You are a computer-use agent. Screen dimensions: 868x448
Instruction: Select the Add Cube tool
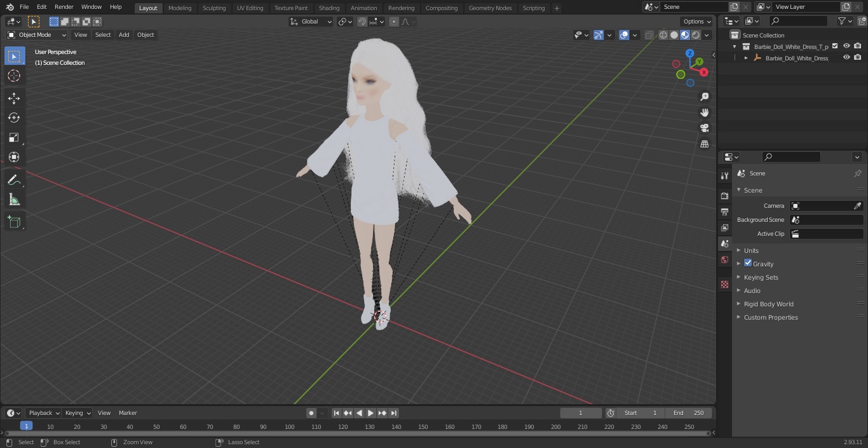[x=14, y=222]
